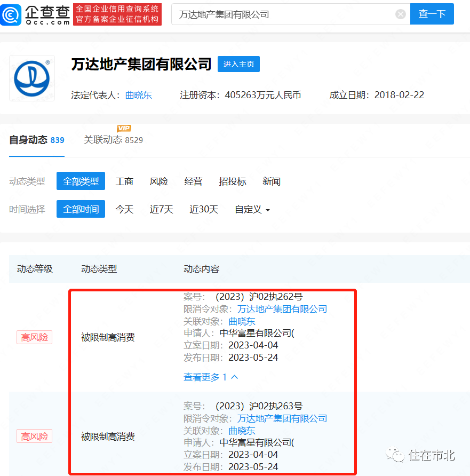Switch to the 关联动态 8529 tab
This screenshot has width=470, height=476.
[x=113, y=140]
